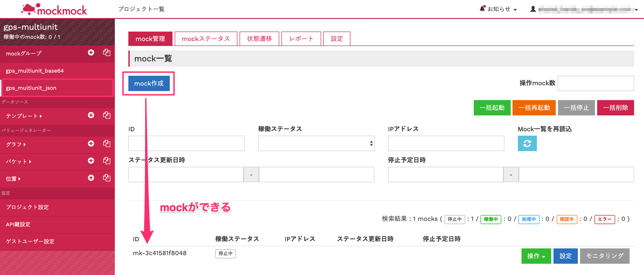Switch to the mockステータス tab
This screenshot has height=275, width=644.
point(206,39)
